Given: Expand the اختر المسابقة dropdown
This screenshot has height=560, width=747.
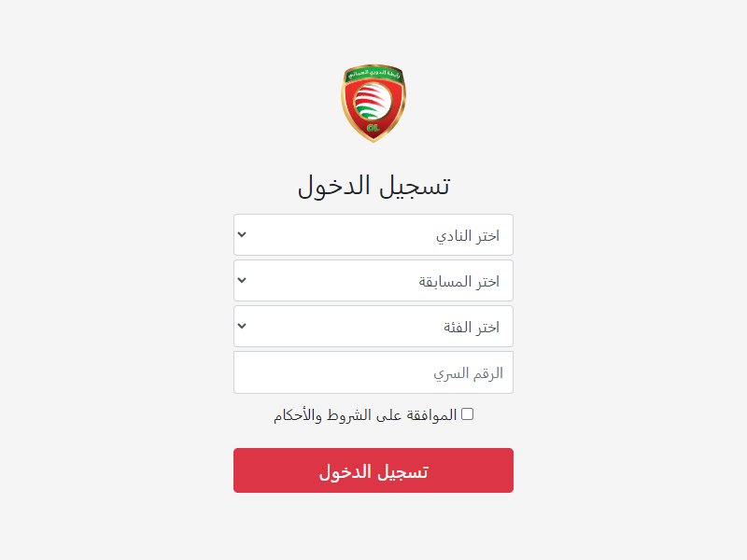Looking at the screenshot, I should (x=373, y=280).
